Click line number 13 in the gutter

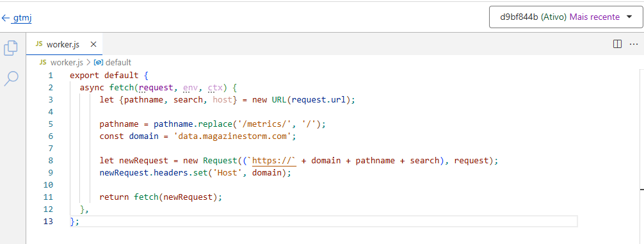point(48,222)
